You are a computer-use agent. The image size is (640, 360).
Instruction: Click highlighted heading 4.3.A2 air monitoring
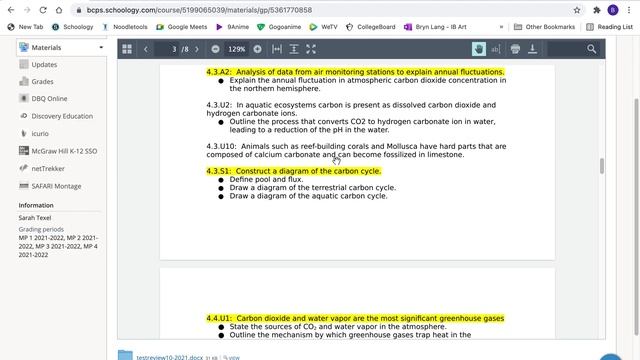pos(355,72)
